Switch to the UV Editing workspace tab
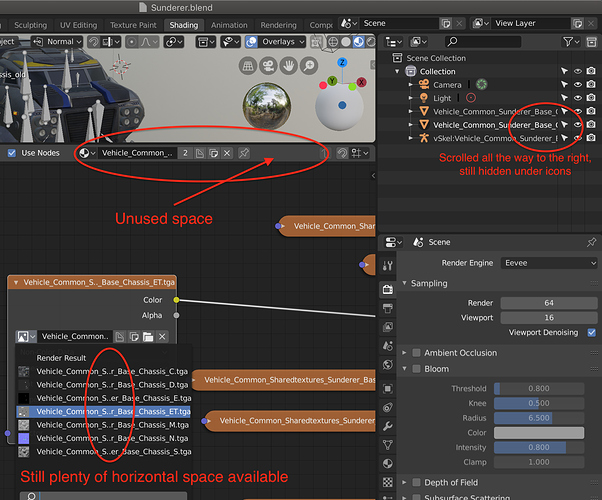The image size is (602, 500). [x=78, y=25]
